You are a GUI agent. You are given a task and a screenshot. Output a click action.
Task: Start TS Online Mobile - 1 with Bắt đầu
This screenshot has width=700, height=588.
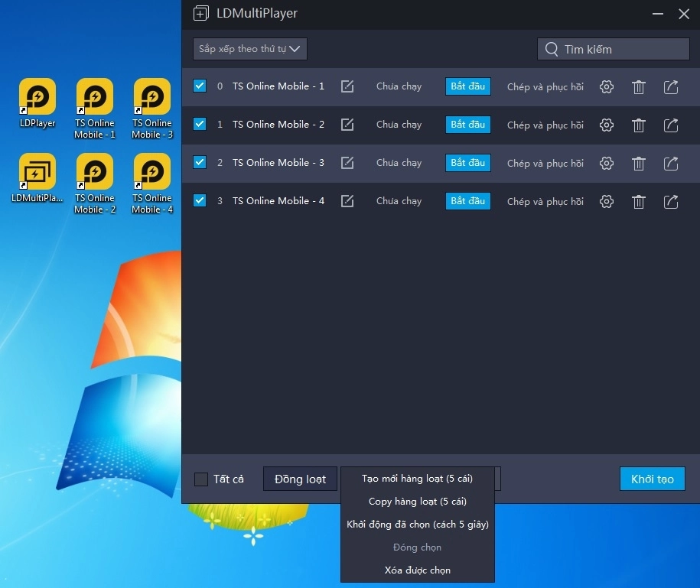[x=468, y=86]
